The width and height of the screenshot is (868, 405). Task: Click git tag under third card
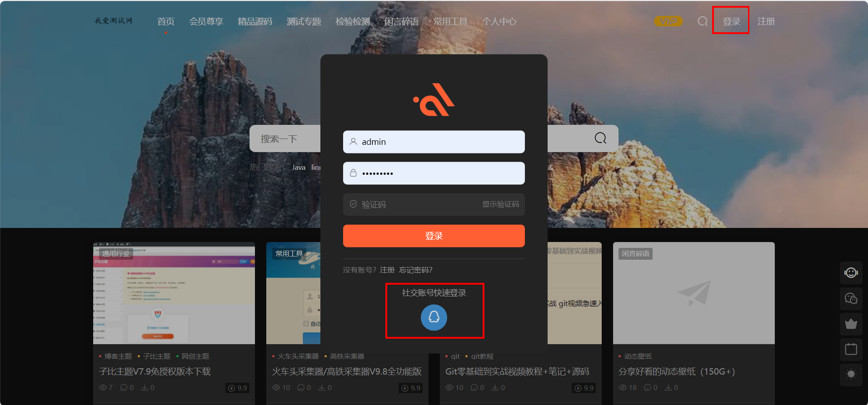pyautogui.click(x=455, y=356)
